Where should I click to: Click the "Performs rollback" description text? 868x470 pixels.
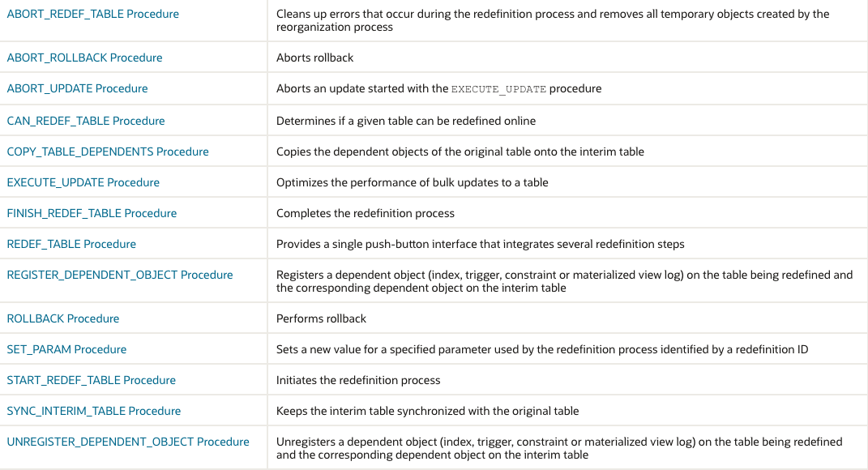coord(321,318)
